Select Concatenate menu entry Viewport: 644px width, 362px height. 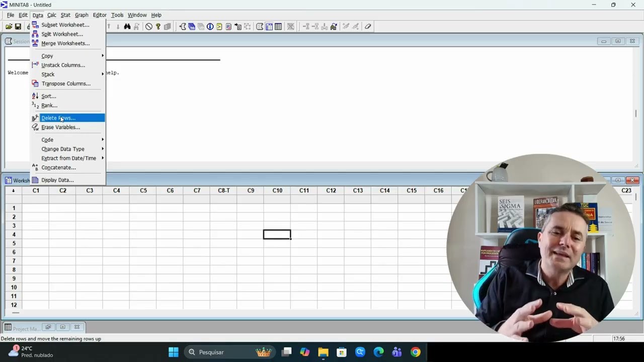(x=68, y=167)
